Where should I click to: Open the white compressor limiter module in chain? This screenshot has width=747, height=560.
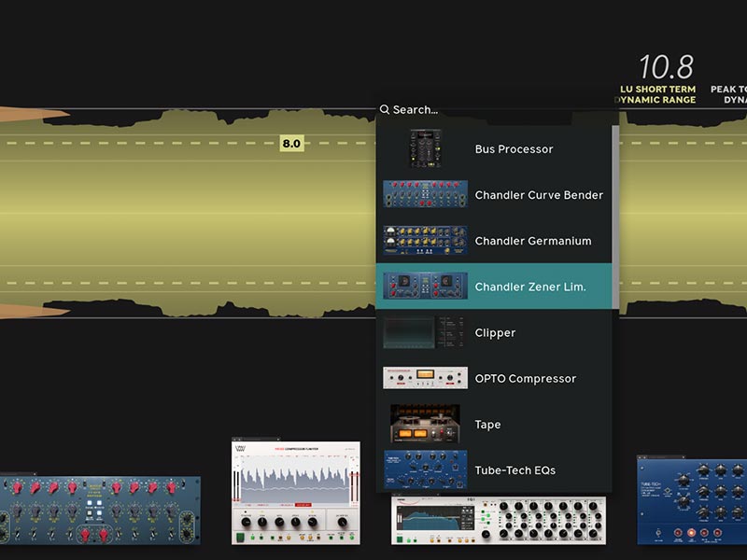tap(296, 493)
